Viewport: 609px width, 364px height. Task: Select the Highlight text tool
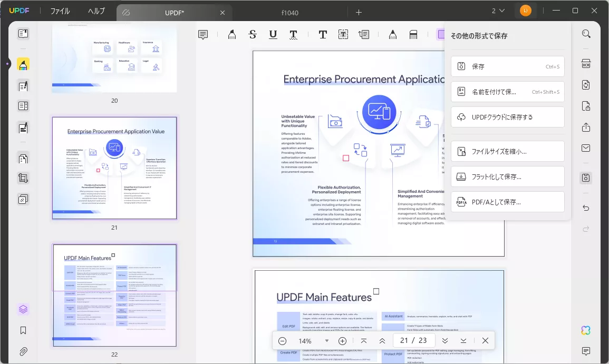232,35
